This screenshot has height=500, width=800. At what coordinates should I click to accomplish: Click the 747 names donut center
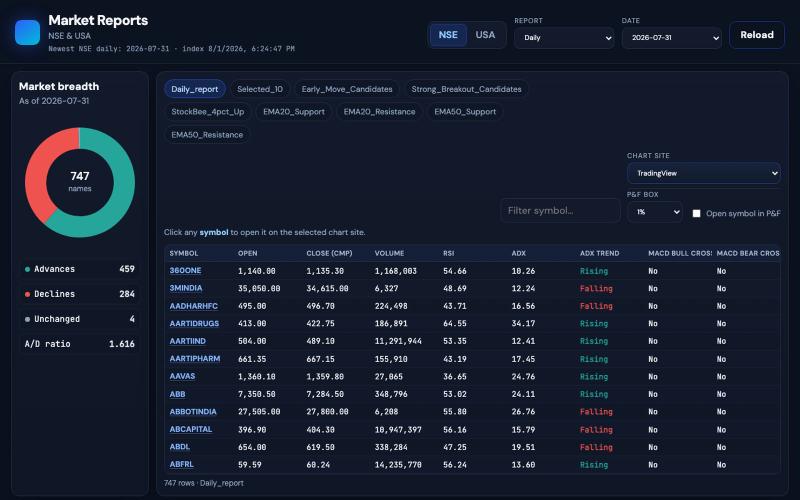click(x=80, y=181)
